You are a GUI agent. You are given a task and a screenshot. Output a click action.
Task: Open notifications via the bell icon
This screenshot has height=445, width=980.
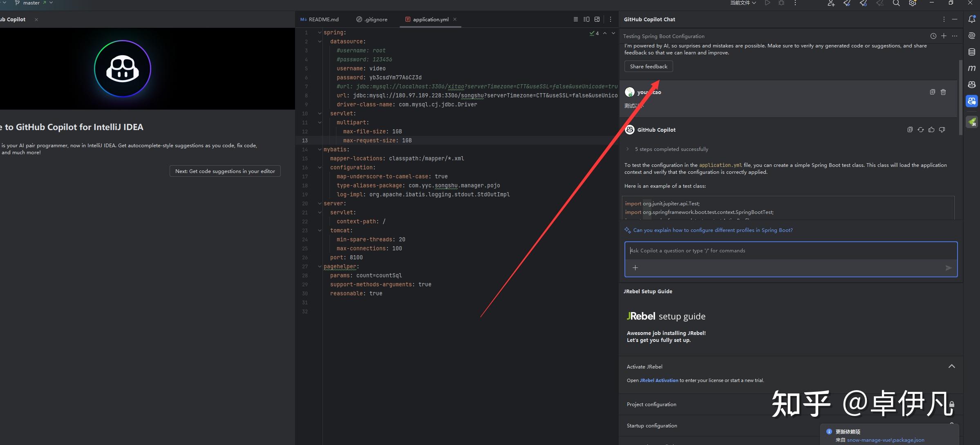coord(972,19)
